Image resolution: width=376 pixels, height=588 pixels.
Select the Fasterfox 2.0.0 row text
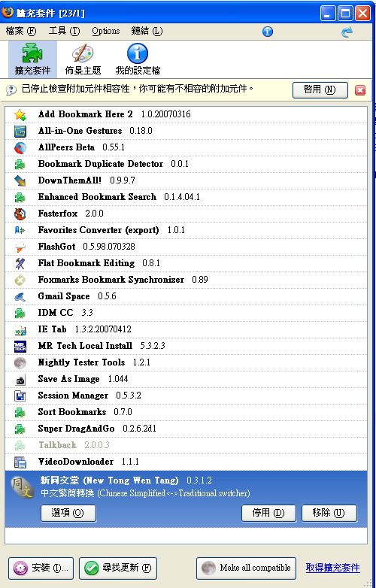[x=71, y=214]
